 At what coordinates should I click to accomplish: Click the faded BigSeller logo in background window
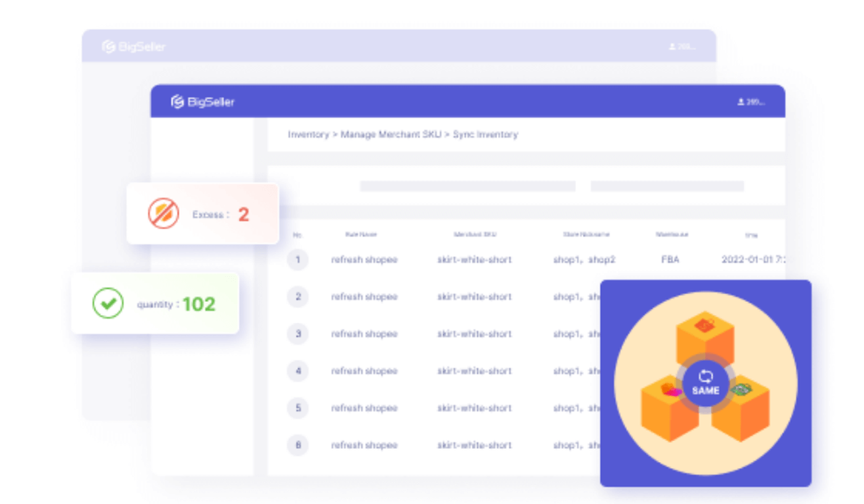point(134,47)
